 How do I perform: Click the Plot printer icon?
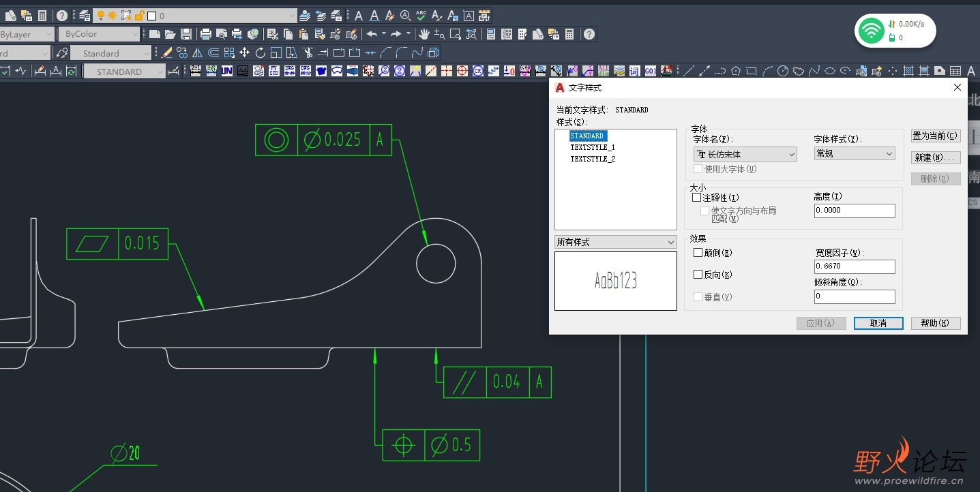[205, 34]
